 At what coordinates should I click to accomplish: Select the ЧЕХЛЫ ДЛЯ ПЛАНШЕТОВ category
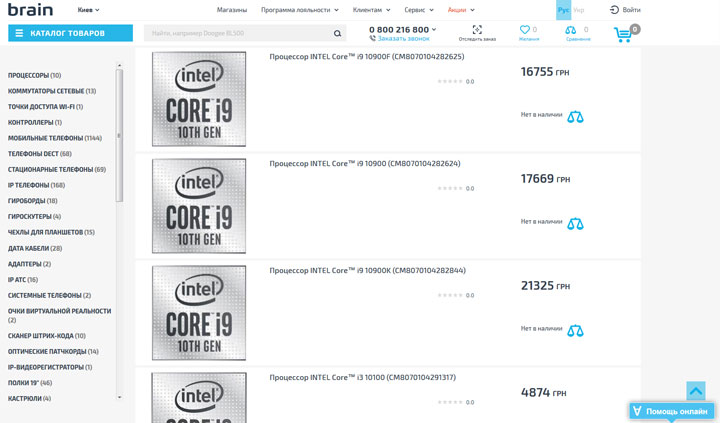[51, 232]
